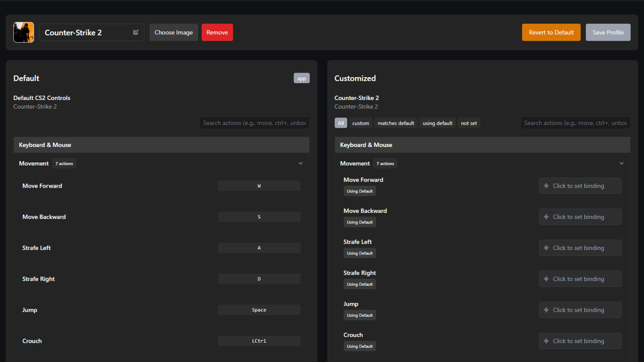Image resolution: width=644 pixels, height=362 pixels.
Task: Click the Save Profile button
Action: coord(608,33)
